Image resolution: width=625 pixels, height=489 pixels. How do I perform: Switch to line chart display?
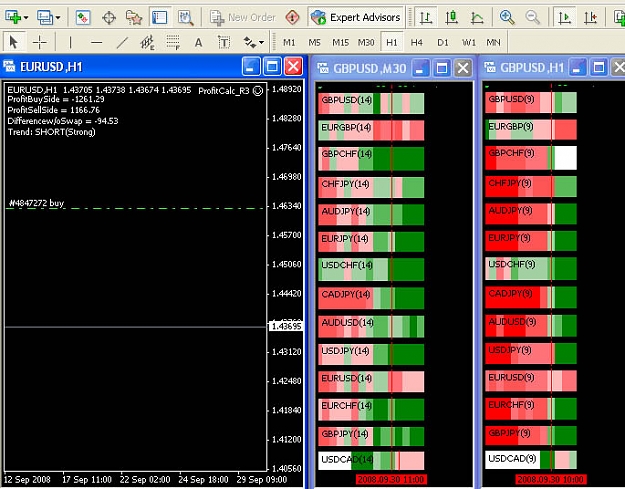(477, 17)
